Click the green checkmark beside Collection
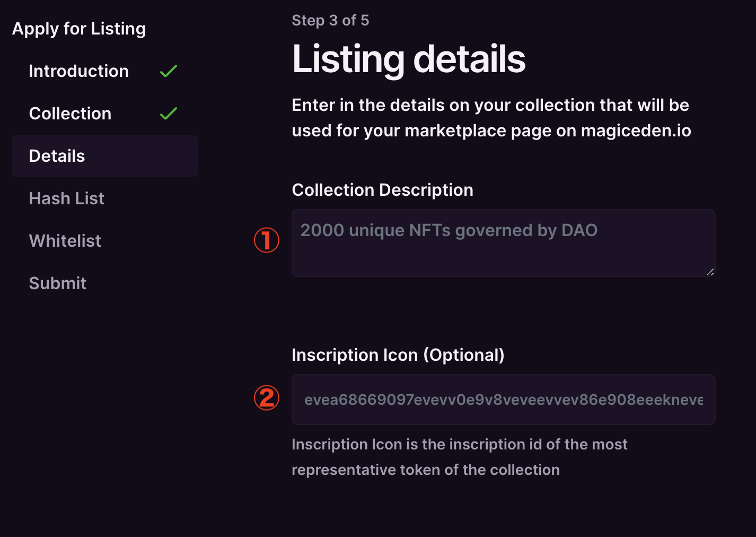The width and height of the screenshot is (756, 537). pyautogui.click(x=169, y=114)
